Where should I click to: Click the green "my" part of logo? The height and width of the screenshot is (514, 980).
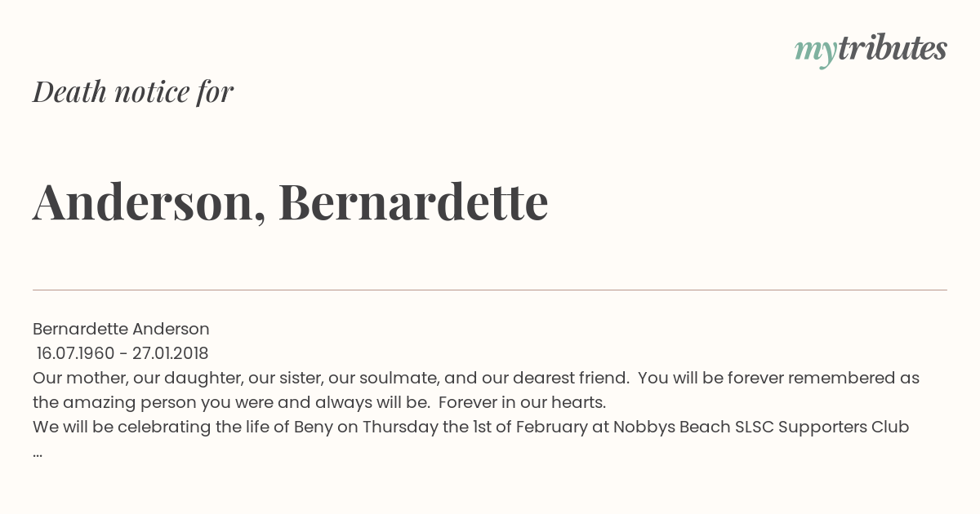click(815, 53)
